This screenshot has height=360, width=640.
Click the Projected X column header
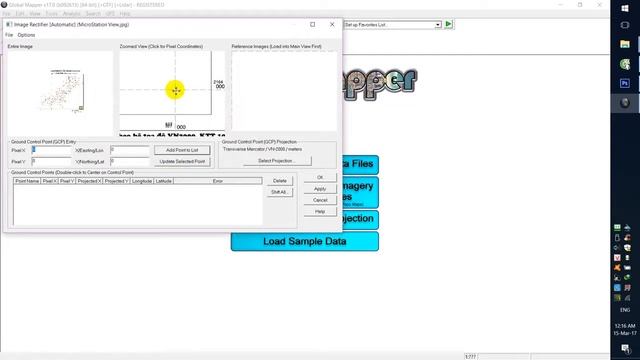click(x=89, y=181)
